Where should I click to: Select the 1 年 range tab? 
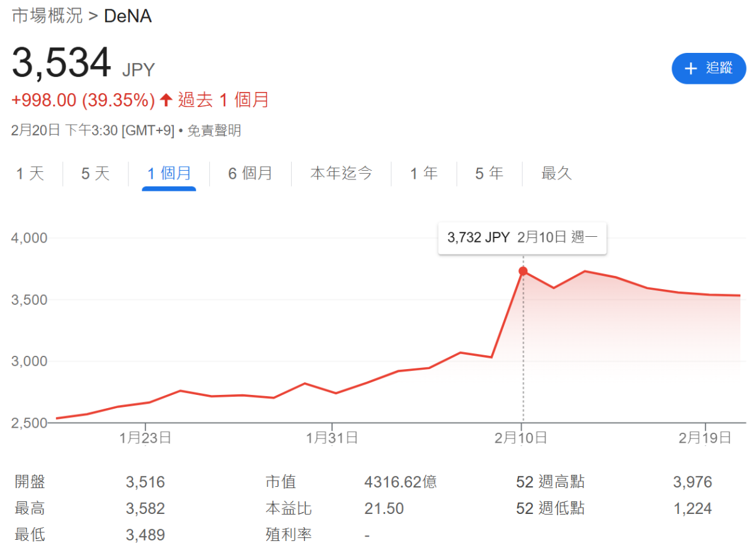pyautogui.click(x=424, y=173)
